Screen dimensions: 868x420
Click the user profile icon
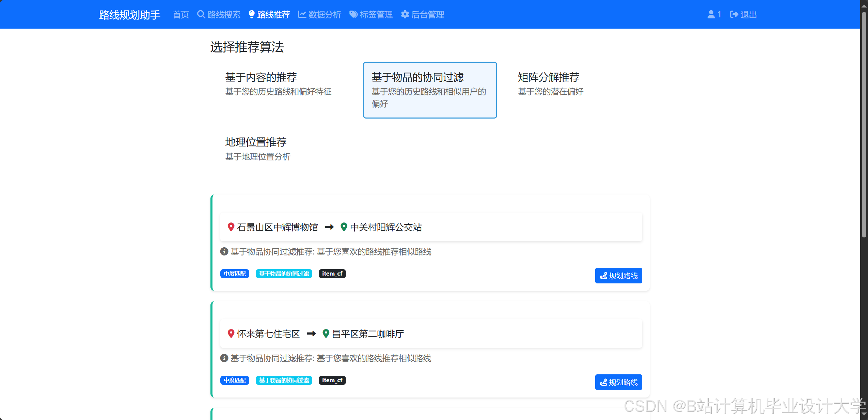[711, 15]
